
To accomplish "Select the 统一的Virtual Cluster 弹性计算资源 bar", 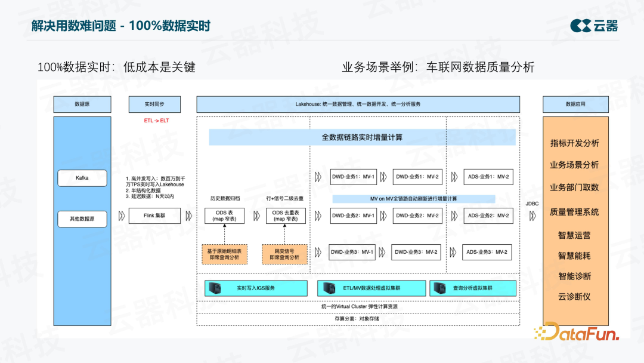I will 361,306.
